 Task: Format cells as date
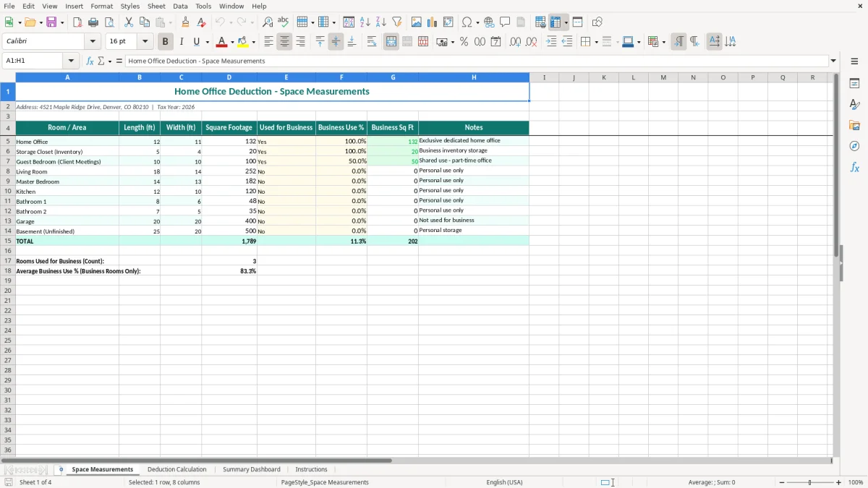(496, 42)
